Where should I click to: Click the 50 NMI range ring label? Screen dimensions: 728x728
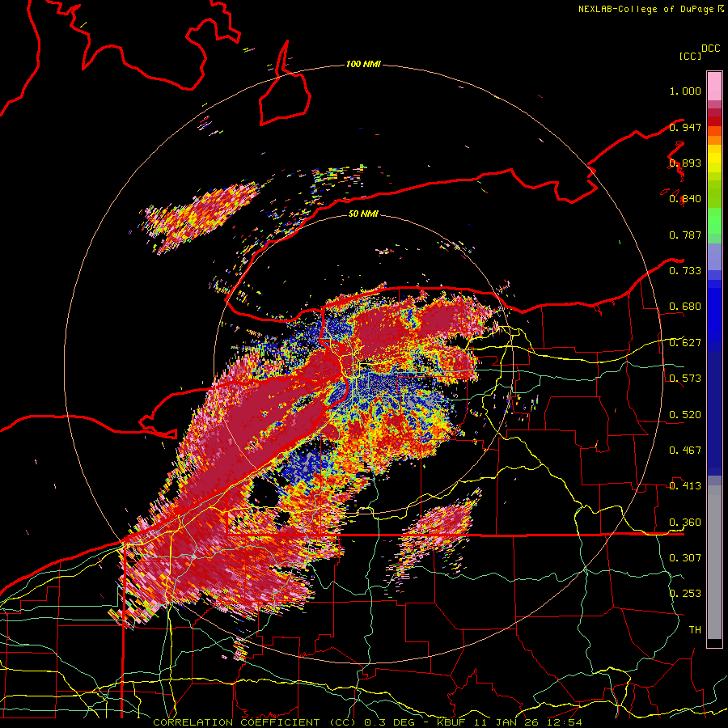pyautogui.click(x=363, y=214)
